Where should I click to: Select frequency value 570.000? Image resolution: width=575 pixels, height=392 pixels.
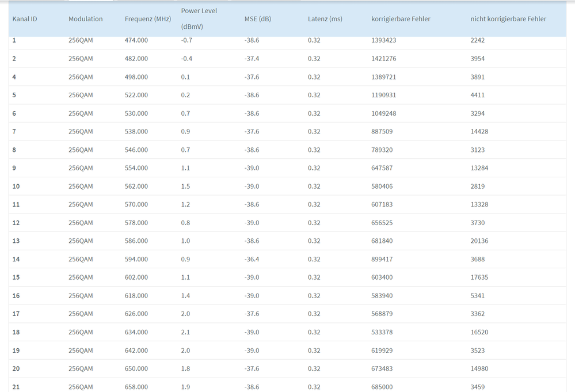[136, 204]
